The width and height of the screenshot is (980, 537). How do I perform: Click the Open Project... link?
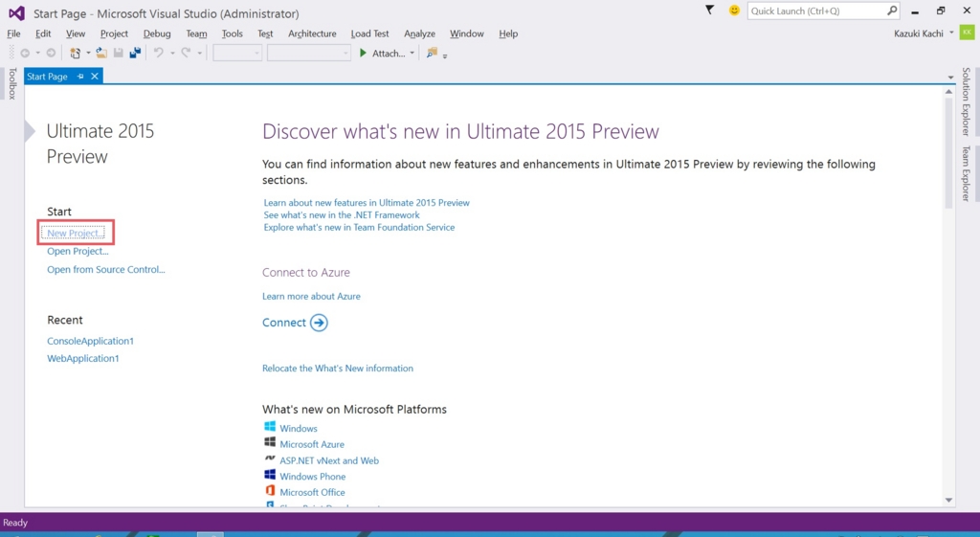pyautogui.click(x=78, y=252)
